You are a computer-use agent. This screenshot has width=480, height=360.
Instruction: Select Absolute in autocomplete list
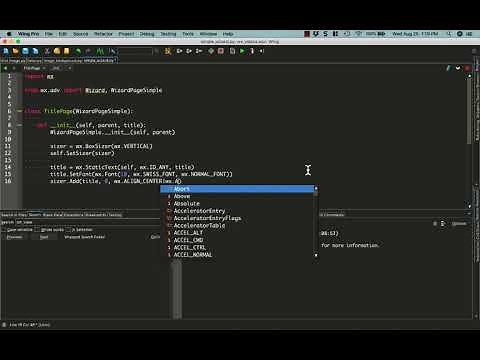click(237, 204)
